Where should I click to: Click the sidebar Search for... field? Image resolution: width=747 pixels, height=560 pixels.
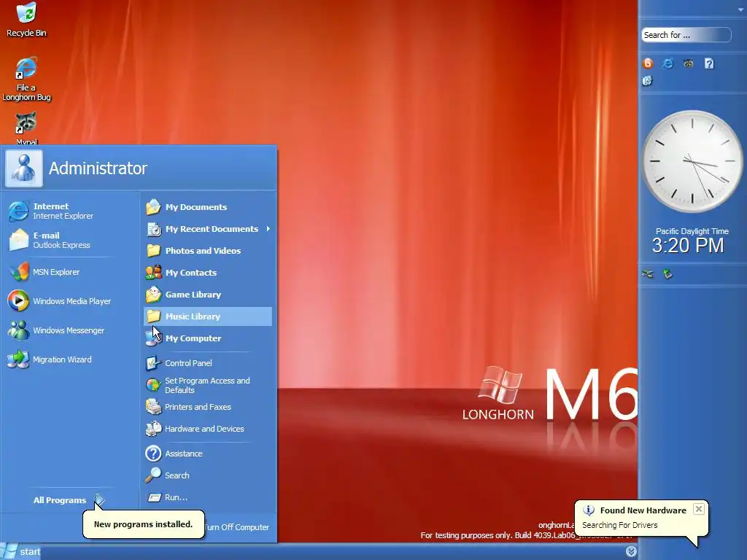(686, 35)
